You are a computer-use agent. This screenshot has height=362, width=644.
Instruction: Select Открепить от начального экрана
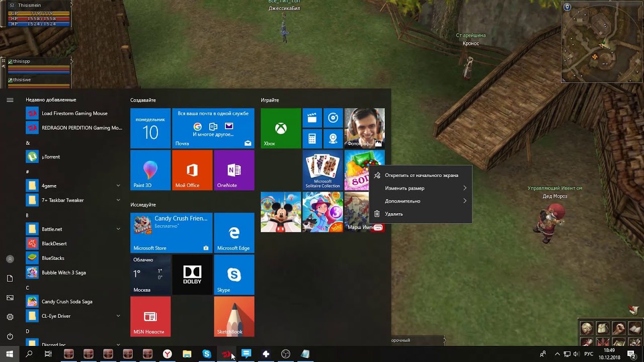click(x=421, y=175)
